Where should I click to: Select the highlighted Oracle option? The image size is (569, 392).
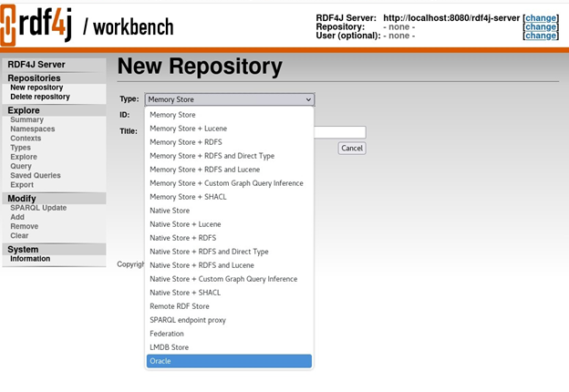(229, 361)
